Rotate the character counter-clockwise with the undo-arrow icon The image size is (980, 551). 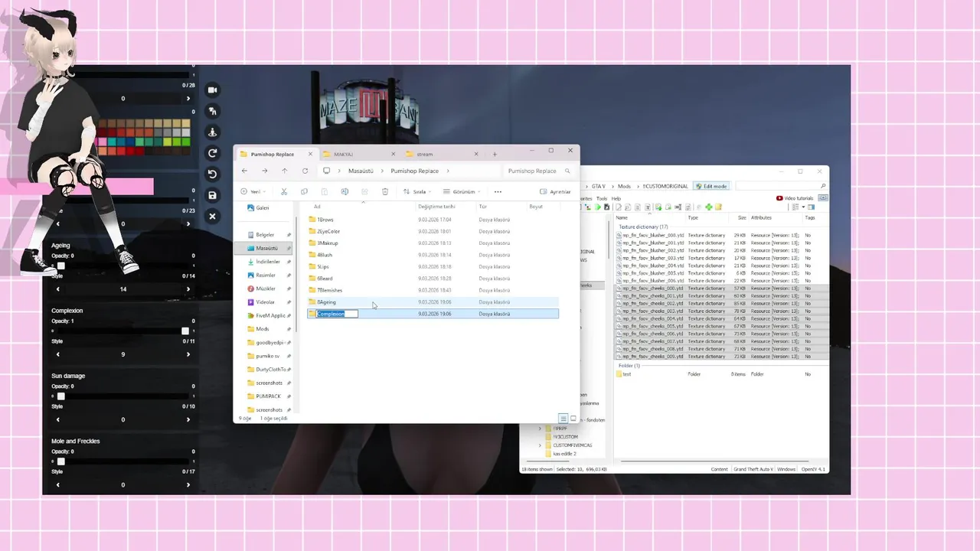click(213, 174)
